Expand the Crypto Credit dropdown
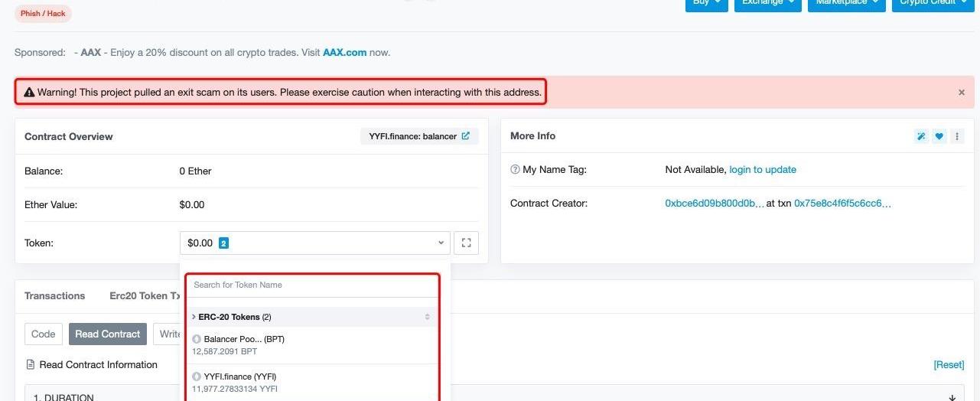Image resolution: width=980 pixels, height=401 pixels. click(932, 4)
